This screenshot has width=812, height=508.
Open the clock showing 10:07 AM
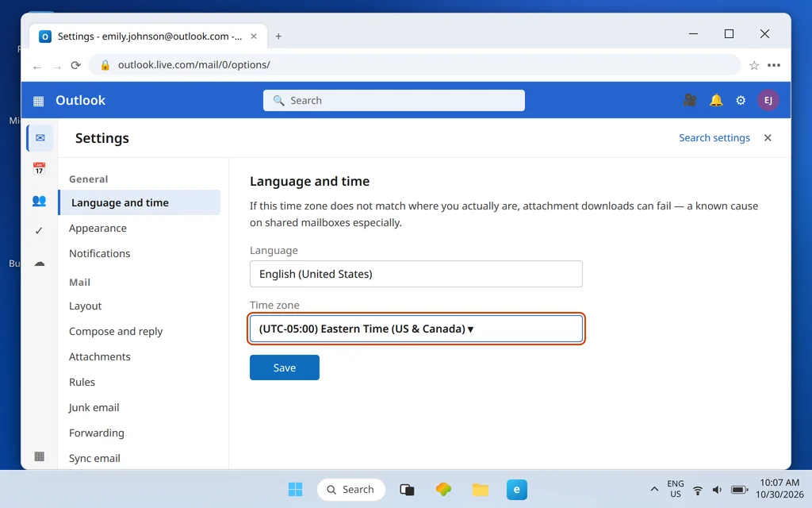(x=779, y=489)
